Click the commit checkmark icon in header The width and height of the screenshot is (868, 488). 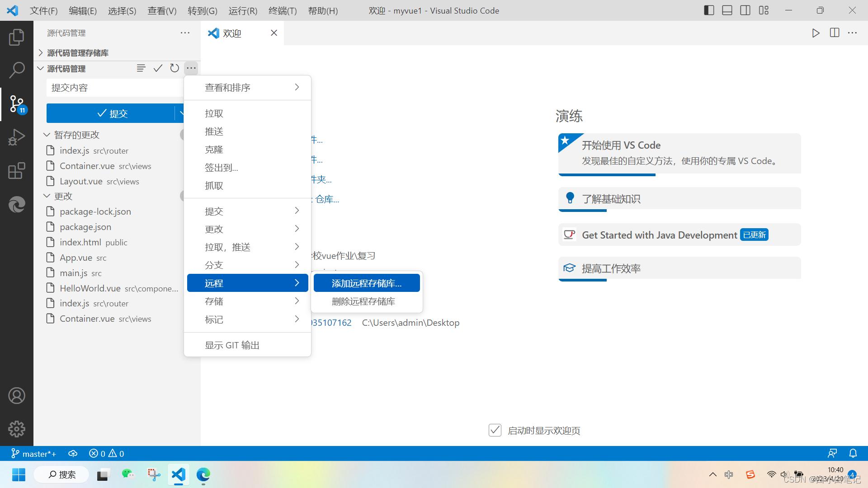(158, 68)
